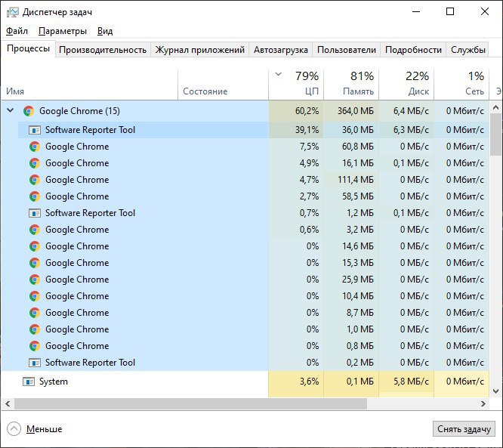This screenshot has width=503, height=448.
Task: Click the 60,2% CPU value of Chrome group
Action: pyautogui.click(x=307, y=111)
